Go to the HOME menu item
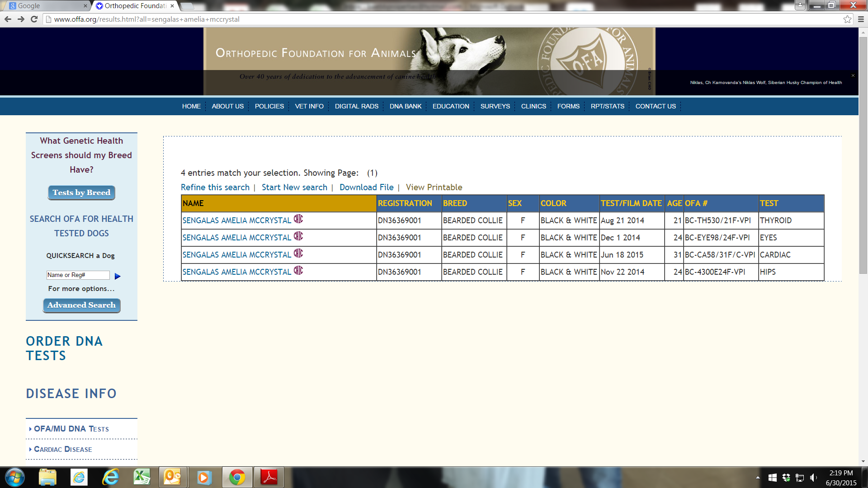 pyautogui.click(x=191, y=106)
